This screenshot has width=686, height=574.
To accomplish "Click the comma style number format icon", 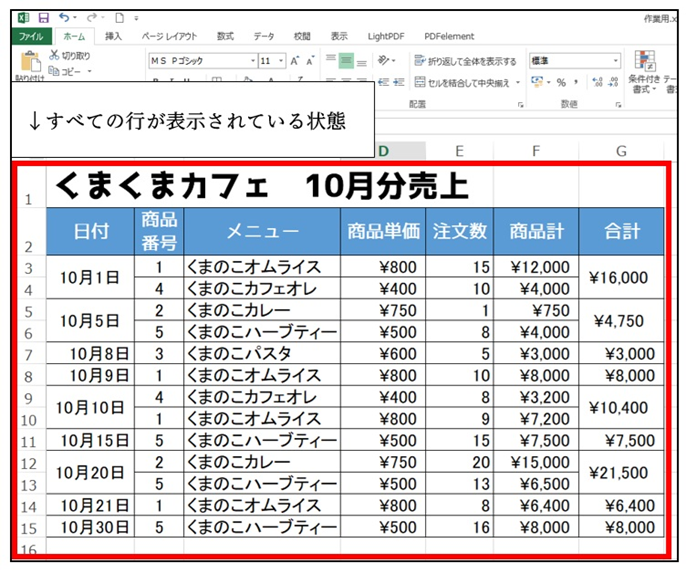I will point(577,83).
